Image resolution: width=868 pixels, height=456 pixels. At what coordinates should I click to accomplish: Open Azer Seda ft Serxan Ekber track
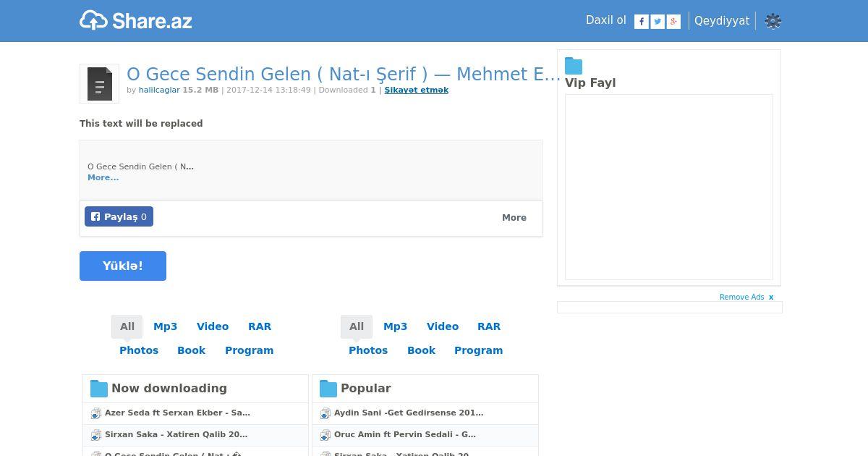point(177,413)
